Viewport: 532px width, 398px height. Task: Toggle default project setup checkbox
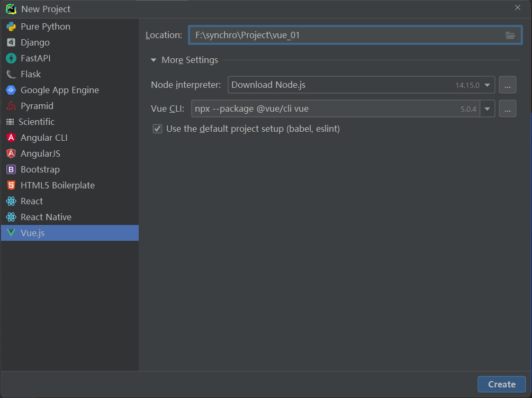point(157,129)
